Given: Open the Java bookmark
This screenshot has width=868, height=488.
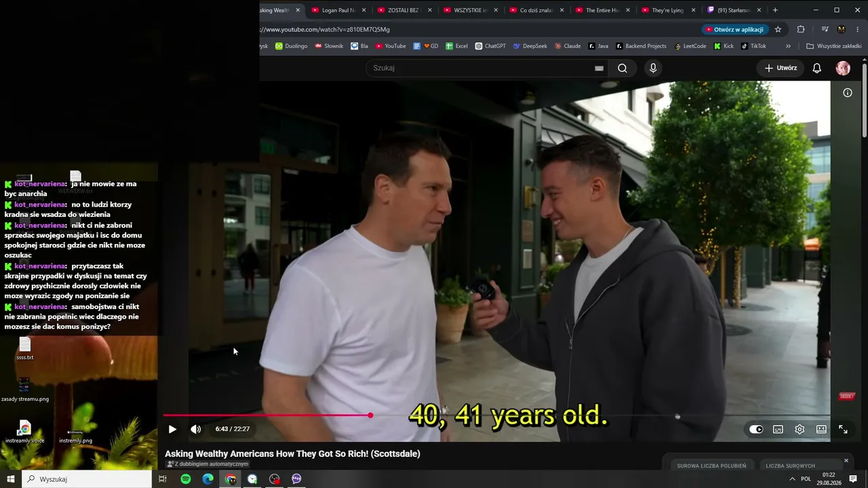Looking at the screenshot, I should [598, 46].
